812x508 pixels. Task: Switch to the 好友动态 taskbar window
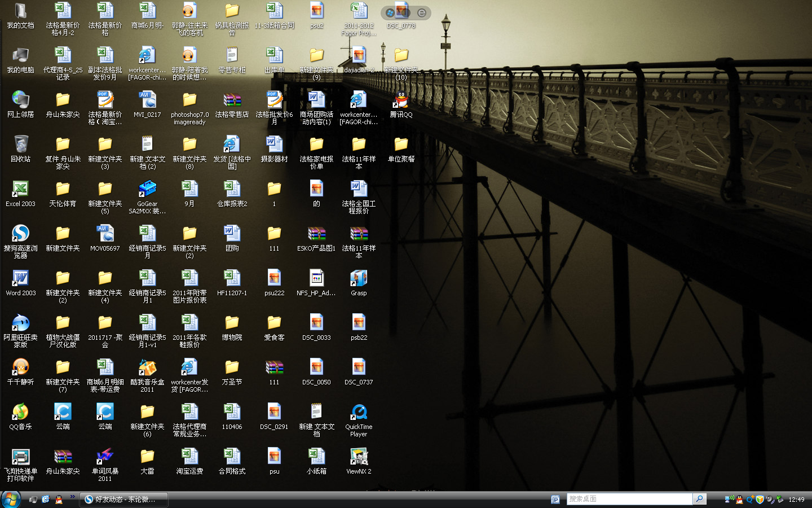[125, 500]
